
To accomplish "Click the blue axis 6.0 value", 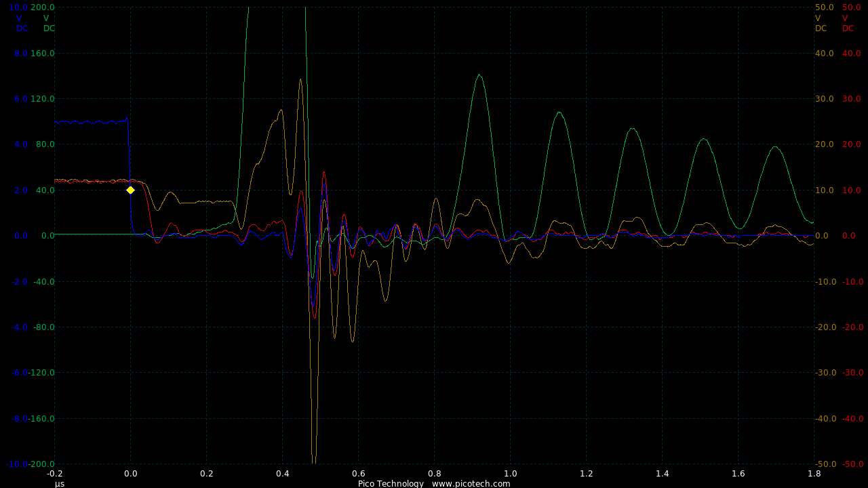I will coord(20,99).
